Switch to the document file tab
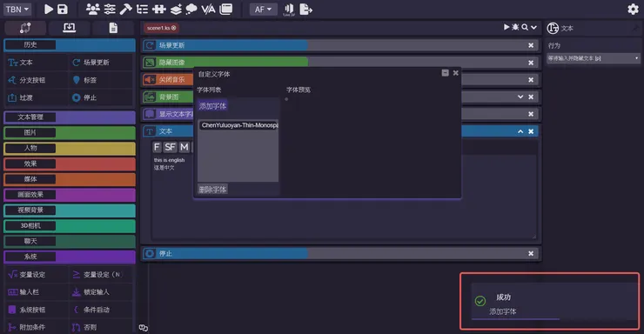 tap(113, 28)
